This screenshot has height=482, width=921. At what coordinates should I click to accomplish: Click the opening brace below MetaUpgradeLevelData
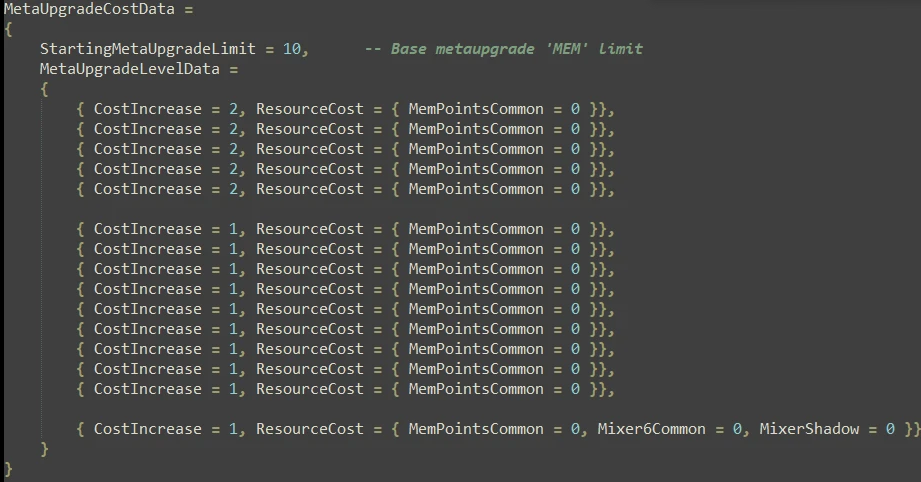pyautogui.click(x=44, y=89)
